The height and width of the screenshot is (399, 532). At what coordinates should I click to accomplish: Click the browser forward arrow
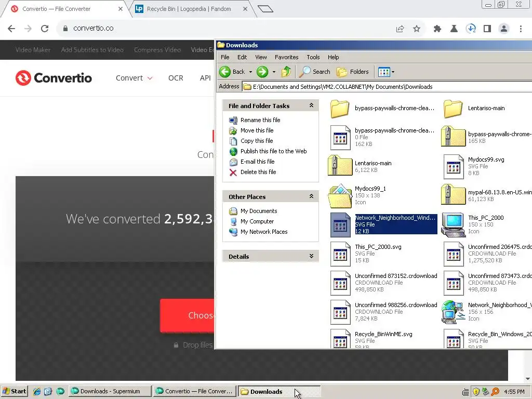tap(28, 29)
